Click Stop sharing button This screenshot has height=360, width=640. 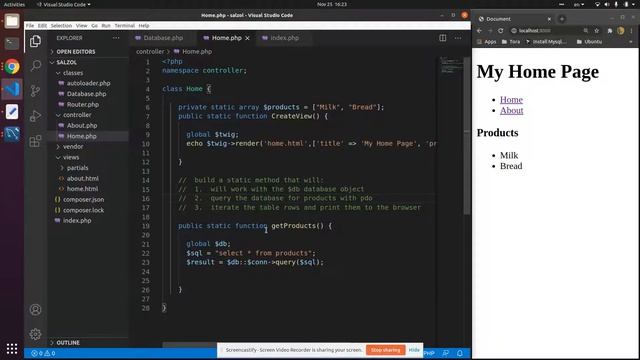[385, 350]
